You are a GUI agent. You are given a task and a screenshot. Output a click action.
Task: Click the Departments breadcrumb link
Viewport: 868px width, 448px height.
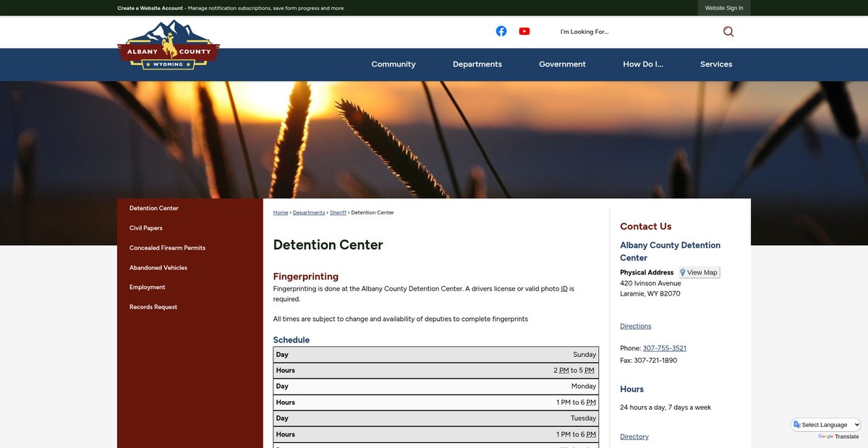[309, 212]
